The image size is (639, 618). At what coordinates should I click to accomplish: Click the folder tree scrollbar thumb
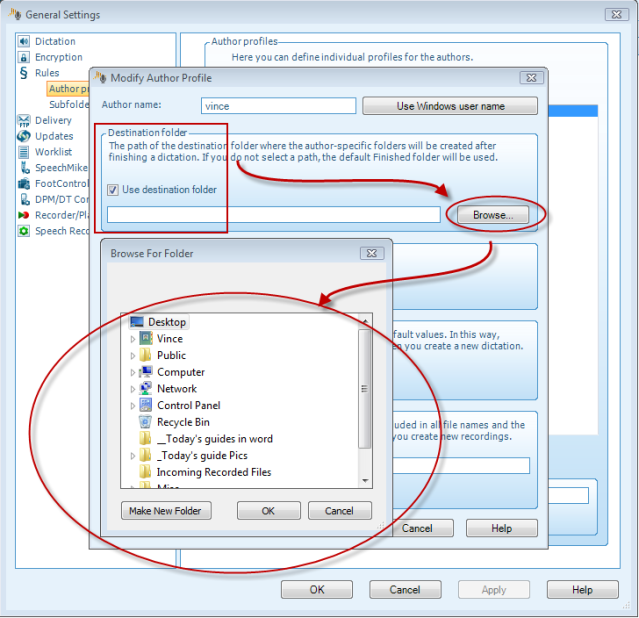[365, 389]
